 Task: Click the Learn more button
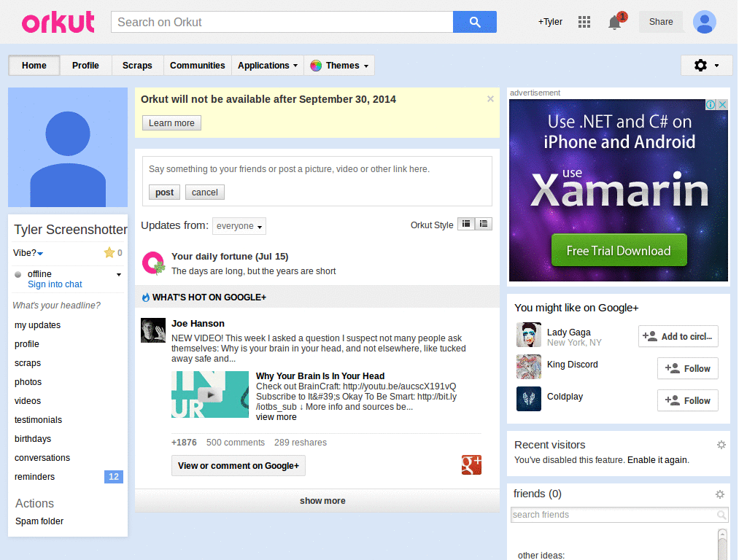[x=171, y=122]
